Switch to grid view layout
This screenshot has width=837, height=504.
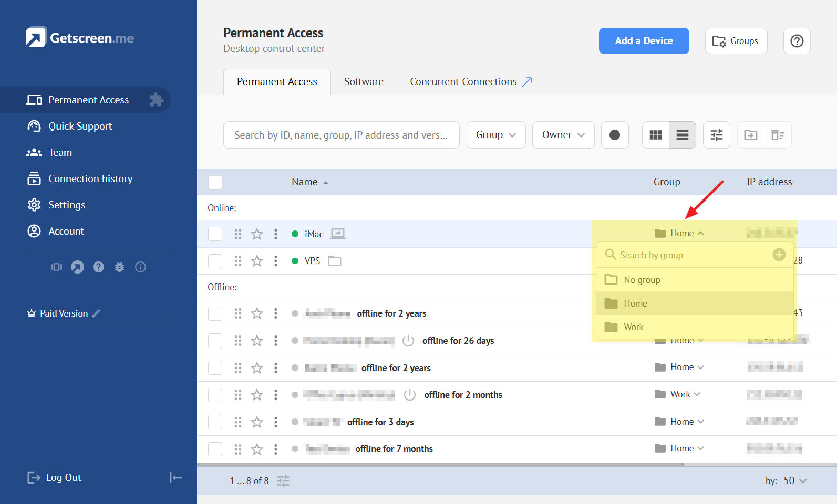pos(655,135)
